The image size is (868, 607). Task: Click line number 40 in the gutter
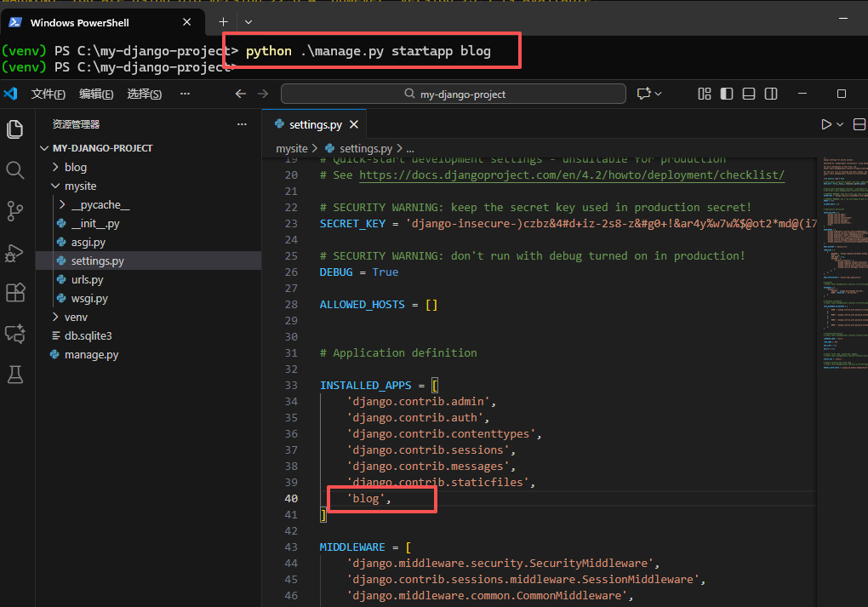point(291,498)
